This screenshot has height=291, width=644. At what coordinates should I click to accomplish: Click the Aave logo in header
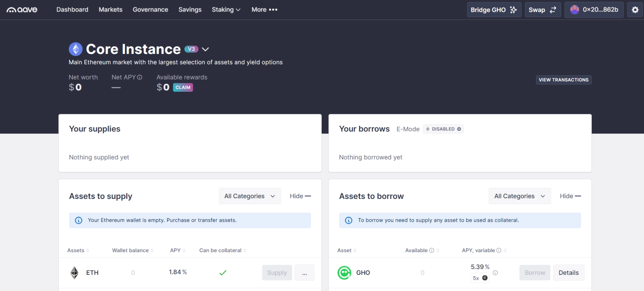(x=22, y=10)
